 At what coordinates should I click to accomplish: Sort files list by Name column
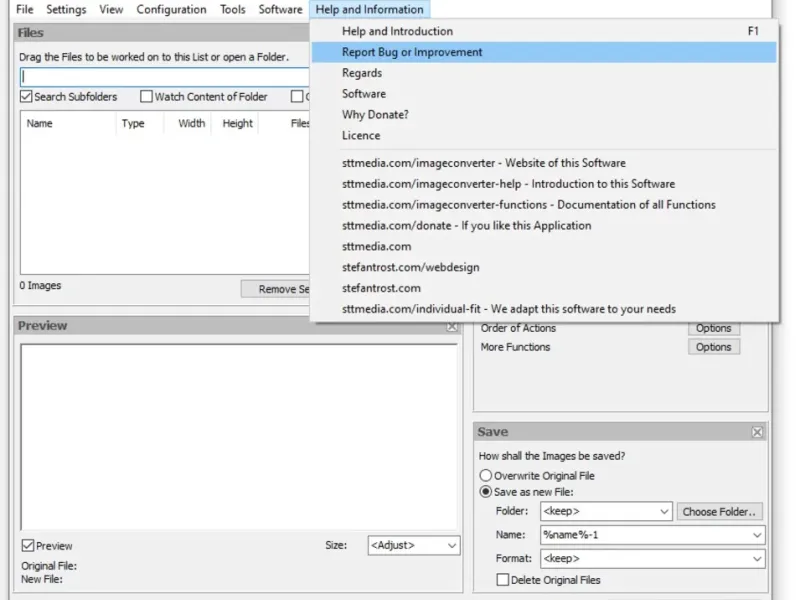point(68,123)
